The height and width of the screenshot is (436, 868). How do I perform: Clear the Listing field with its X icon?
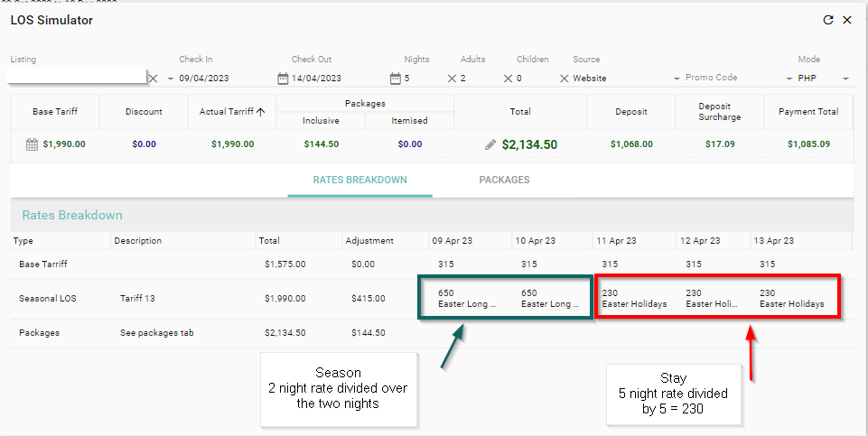153,79
